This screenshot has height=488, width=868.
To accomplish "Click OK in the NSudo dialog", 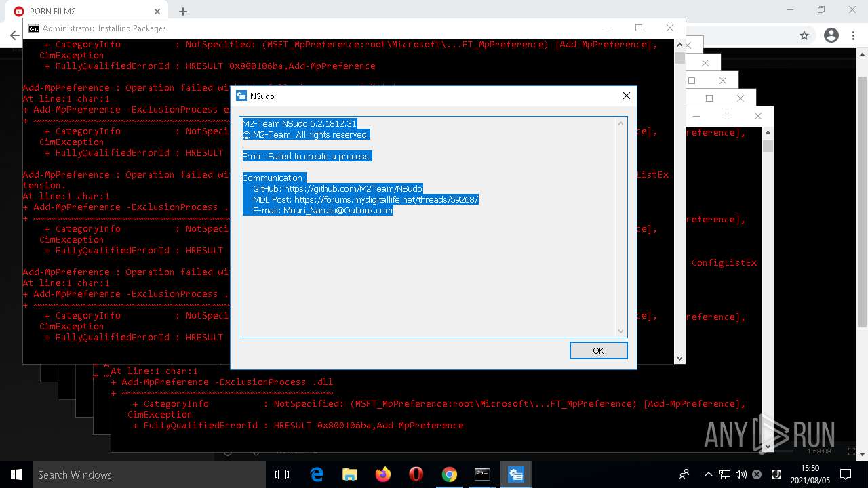I will 598,350.
